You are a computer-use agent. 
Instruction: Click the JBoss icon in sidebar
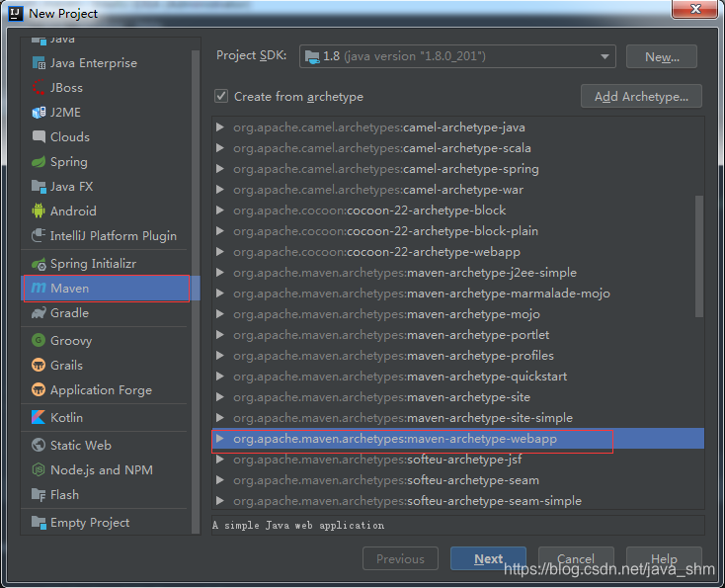[x=39, y=87]
